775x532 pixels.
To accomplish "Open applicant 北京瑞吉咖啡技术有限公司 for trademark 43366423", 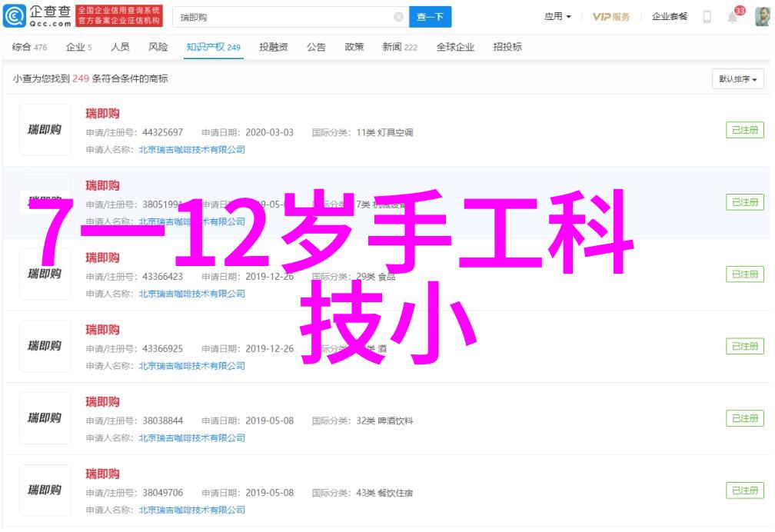I will [x=191, y=294].
